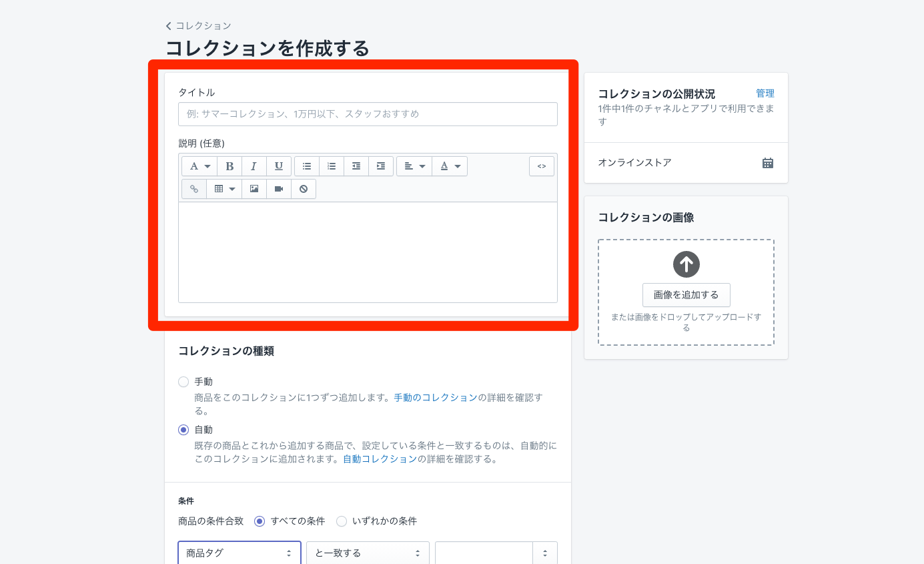Viewport: 924px width, 564px height.
Task: Select the すべての条件 matching option
Action: click(x=260, y=521)
